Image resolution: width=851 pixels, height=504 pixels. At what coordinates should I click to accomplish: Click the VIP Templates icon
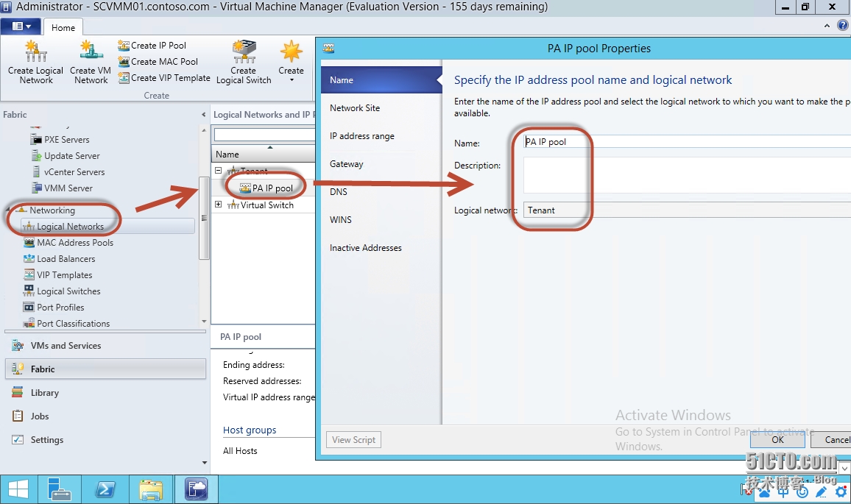click(x=29, y=275)
